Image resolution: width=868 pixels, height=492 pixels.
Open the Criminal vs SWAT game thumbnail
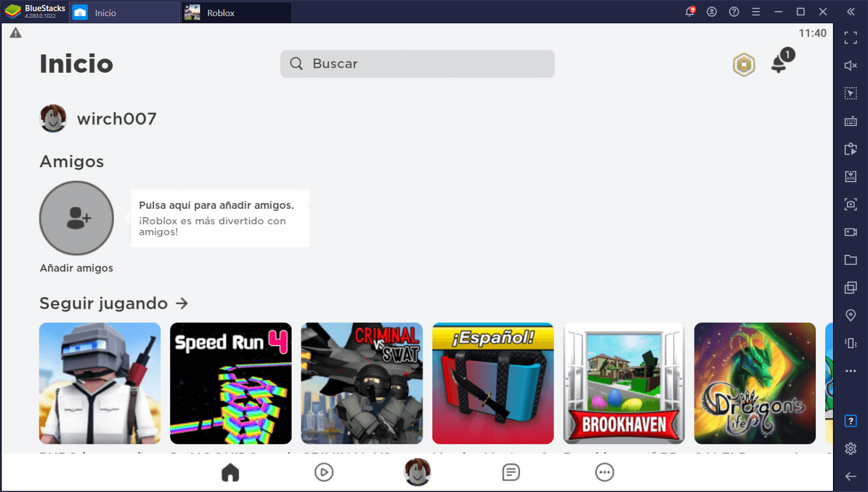(x=362, y=383)
